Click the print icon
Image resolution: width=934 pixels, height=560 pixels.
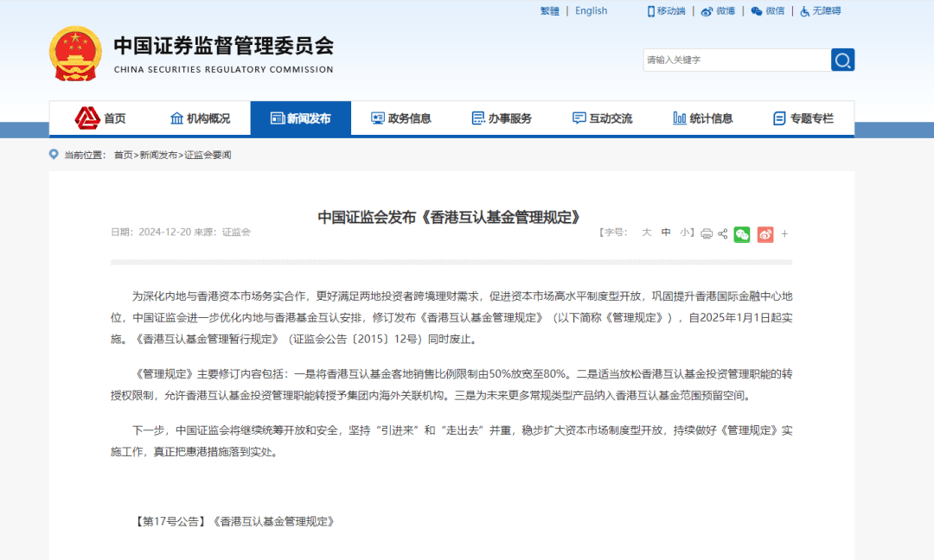(707, 234)
